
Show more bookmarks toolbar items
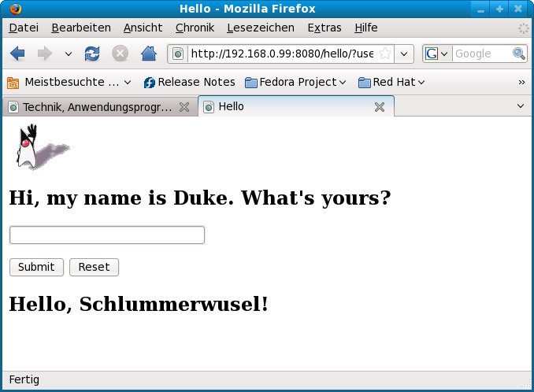521,82
